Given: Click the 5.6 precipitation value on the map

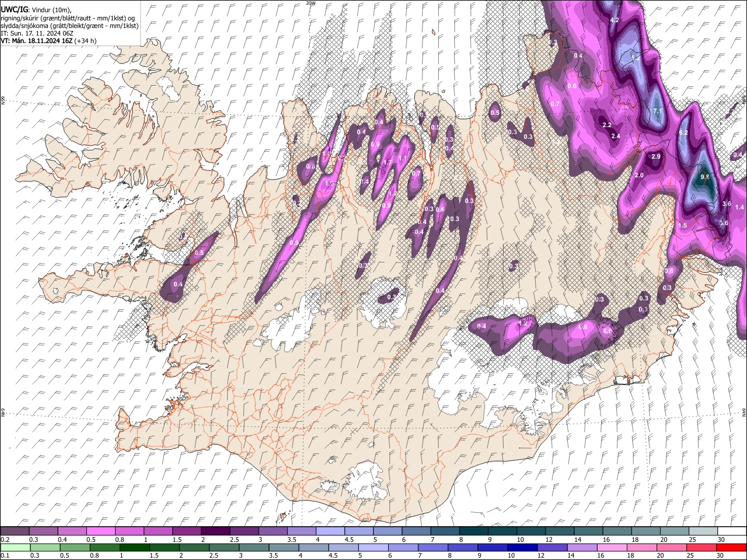Looking at the screenshot, I should point(724,223).
